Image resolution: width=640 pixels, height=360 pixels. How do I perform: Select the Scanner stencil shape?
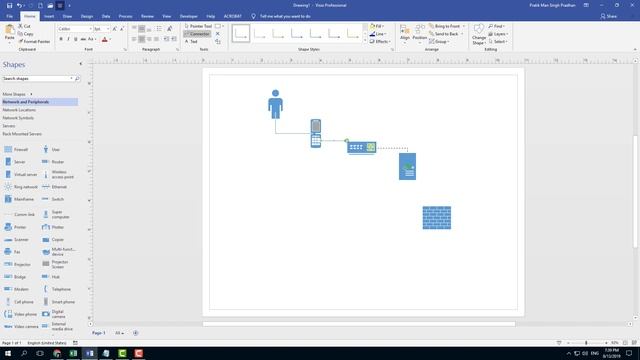(x=16, y=240)
